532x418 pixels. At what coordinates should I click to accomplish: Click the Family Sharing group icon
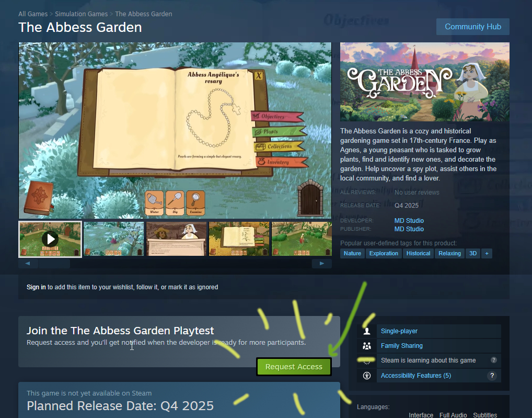click(367, 346)
